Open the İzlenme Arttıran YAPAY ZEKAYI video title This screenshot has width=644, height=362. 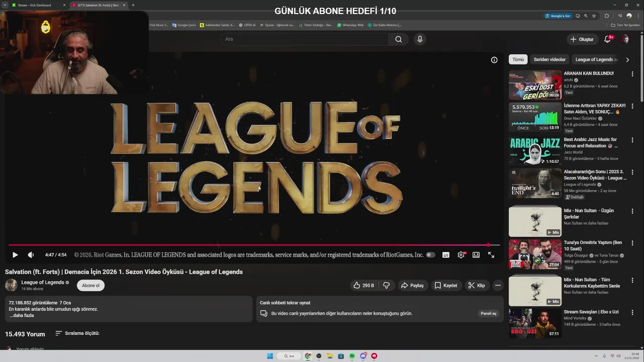595,109
